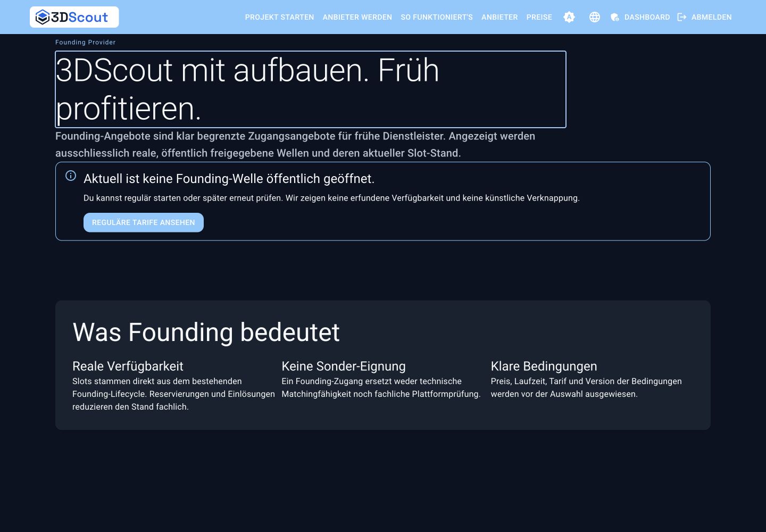Image resolution: width=766 pixels, height=532 pixels.
Task: Click the 'Was Founding bedeutet' heading
Action: click(206, 332)
